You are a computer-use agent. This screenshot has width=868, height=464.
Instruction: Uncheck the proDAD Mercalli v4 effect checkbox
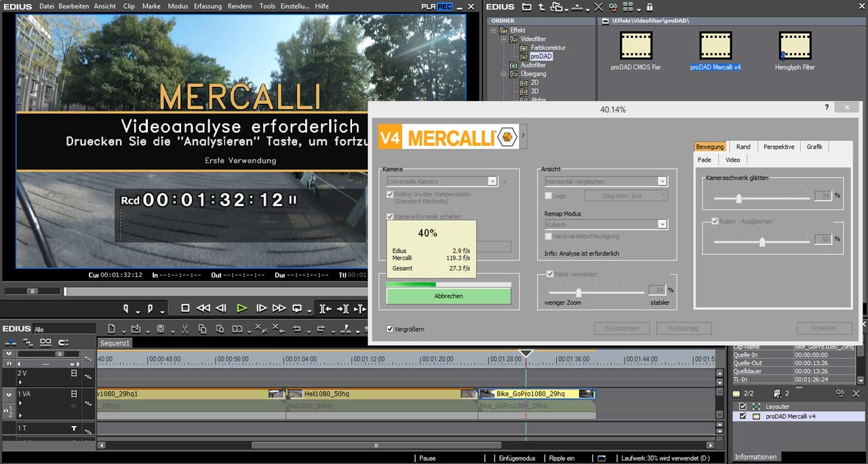[743, 417]
